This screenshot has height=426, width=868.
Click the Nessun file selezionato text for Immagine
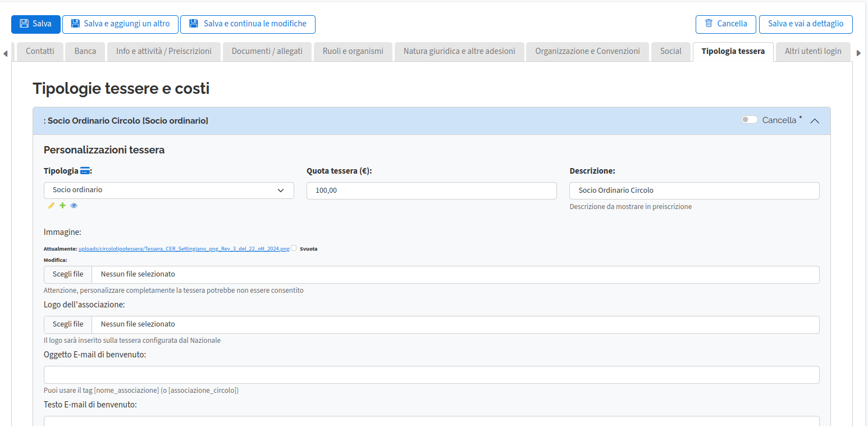[x=138, y=275]
